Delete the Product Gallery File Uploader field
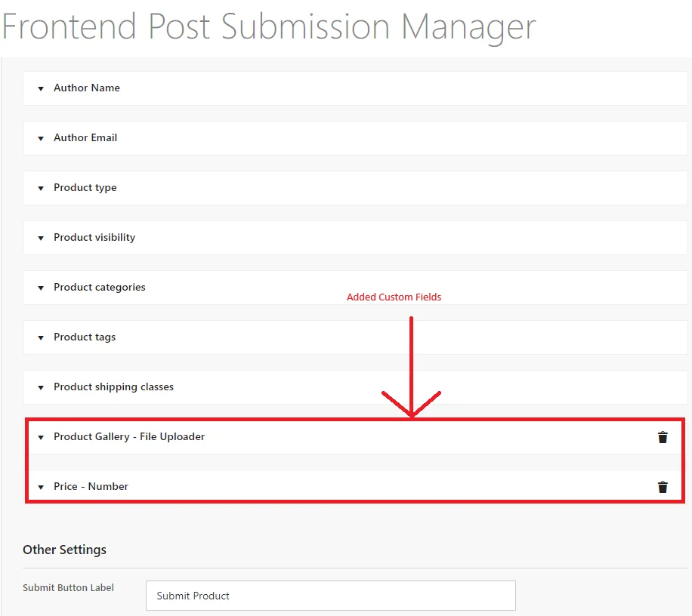The width and height of the screenshot is (692, 616). click(663, 437)
